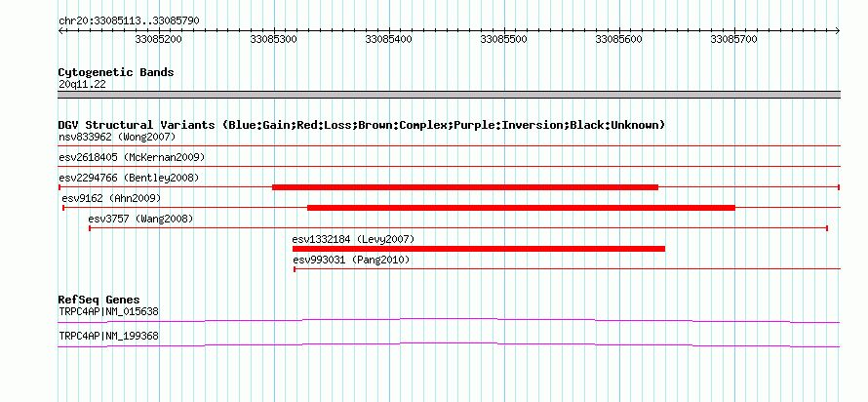868x402 pixels.
Task: Open variant esv9162 (Ahn2009) label
Action: [x=111, y=198]
